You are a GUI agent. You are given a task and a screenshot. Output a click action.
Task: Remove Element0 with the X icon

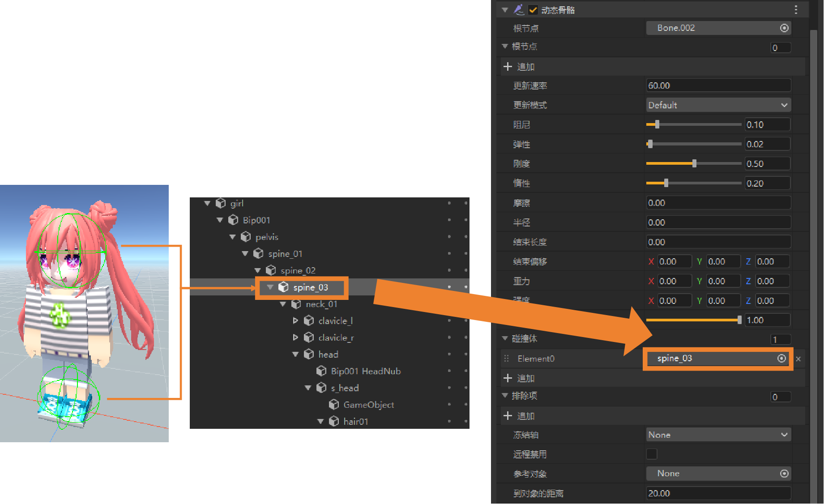(798, 359)
